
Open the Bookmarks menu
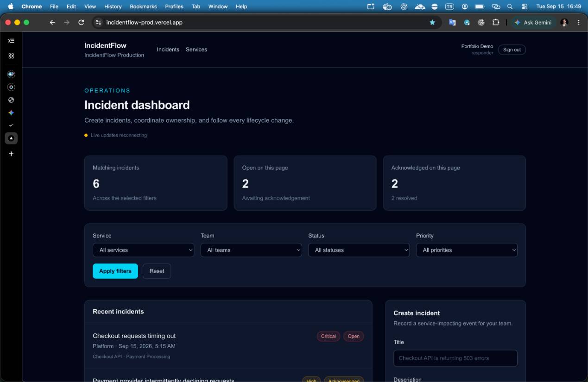tap(143, 6)
